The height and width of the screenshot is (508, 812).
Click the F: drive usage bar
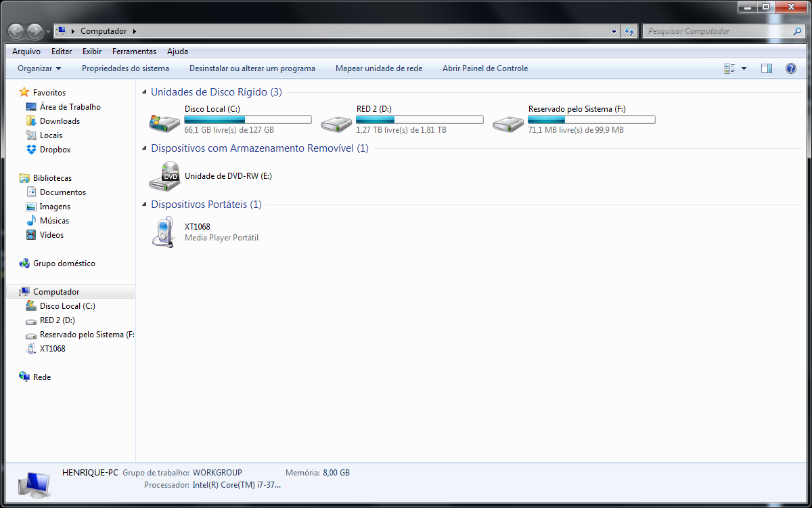591,120
